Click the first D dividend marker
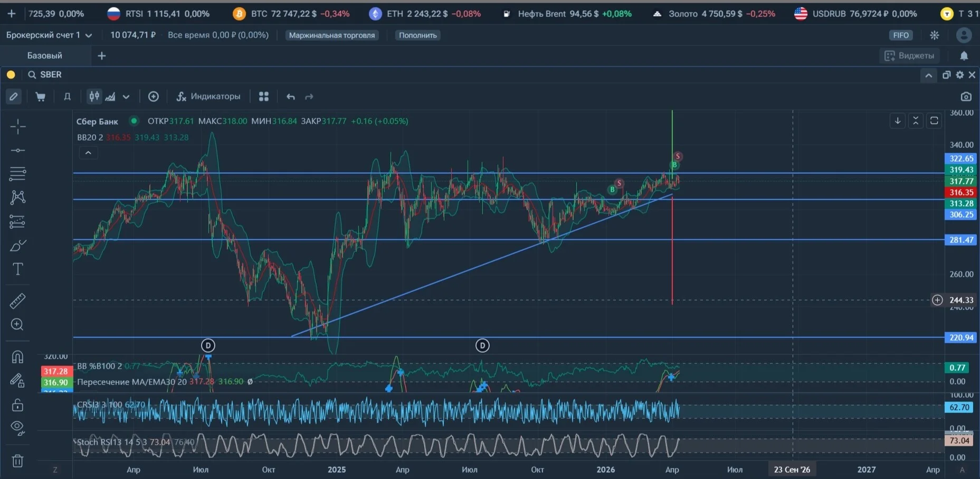 (x=208, y=345)
